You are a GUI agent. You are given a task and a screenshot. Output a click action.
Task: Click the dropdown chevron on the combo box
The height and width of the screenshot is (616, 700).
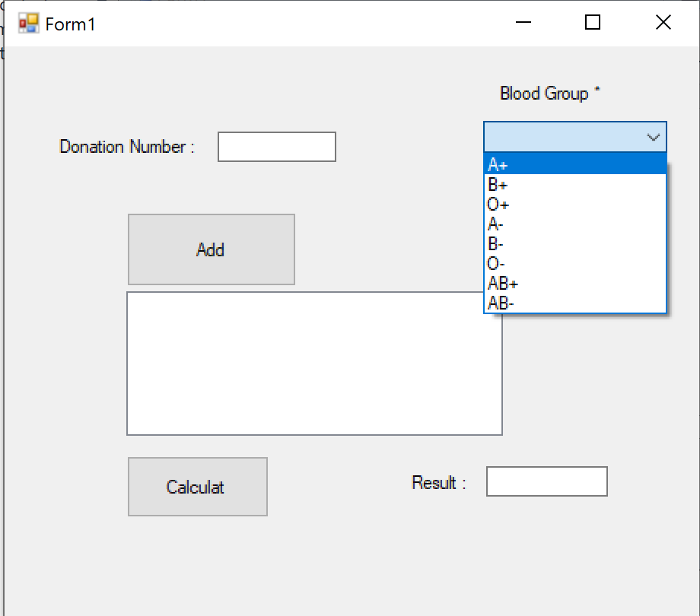(x=653, y=137)
